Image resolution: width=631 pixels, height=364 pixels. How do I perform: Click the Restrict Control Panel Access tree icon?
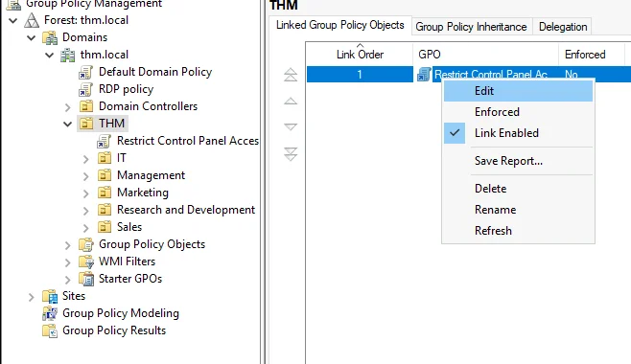[104, 142]
